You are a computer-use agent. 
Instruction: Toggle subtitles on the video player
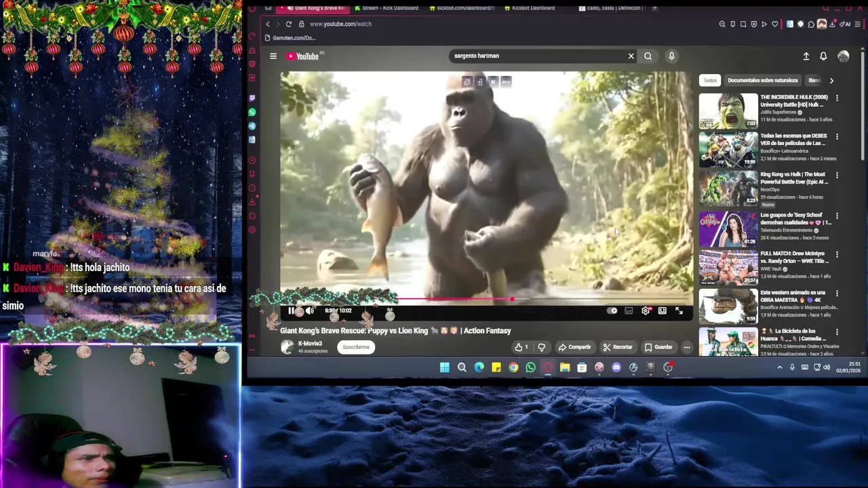coord(629,311)
